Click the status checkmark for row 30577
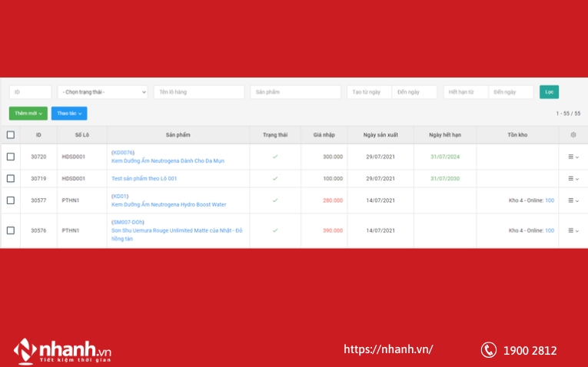 click(x=275, y=200)
